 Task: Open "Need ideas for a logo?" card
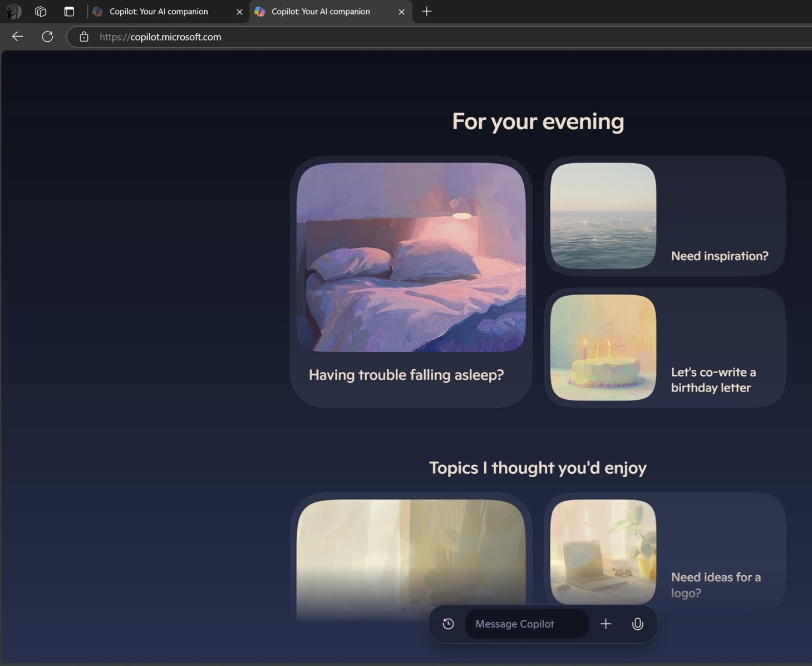click(x=665, y=552)
